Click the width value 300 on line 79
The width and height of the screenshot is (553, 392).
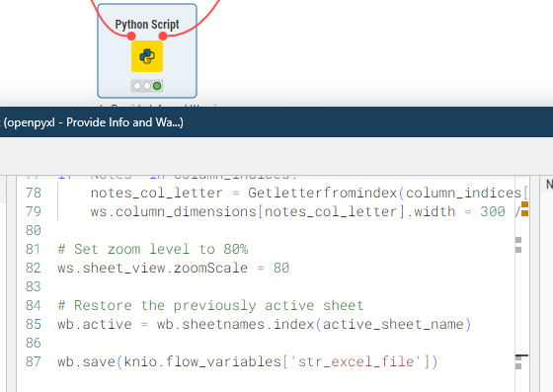tap(493, 211)
